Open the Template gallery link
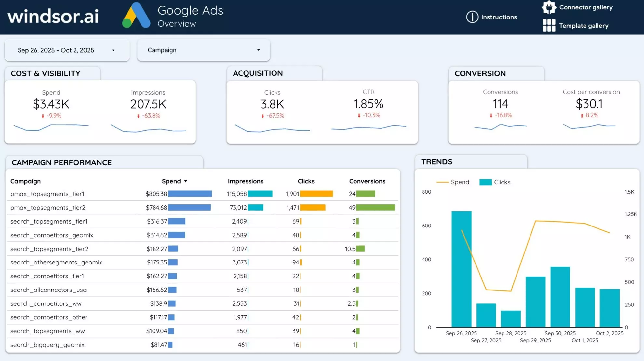 [x=584, y=26]
